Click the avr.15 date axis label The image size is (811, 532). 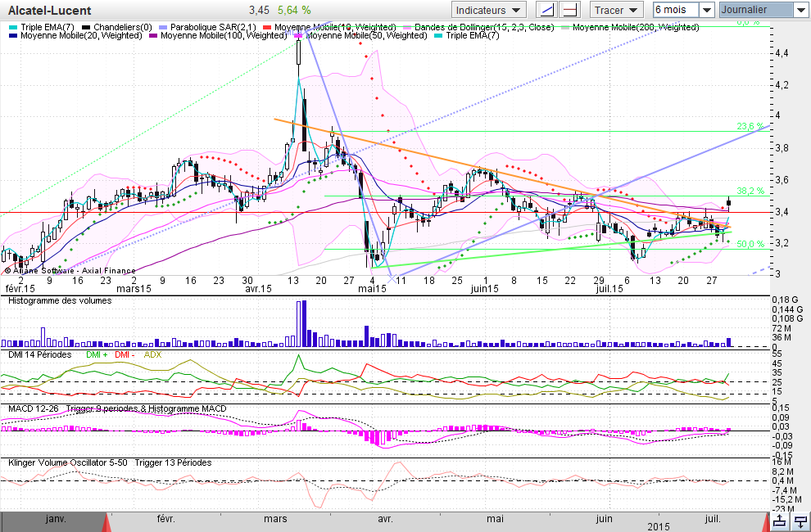click(258, 288)
